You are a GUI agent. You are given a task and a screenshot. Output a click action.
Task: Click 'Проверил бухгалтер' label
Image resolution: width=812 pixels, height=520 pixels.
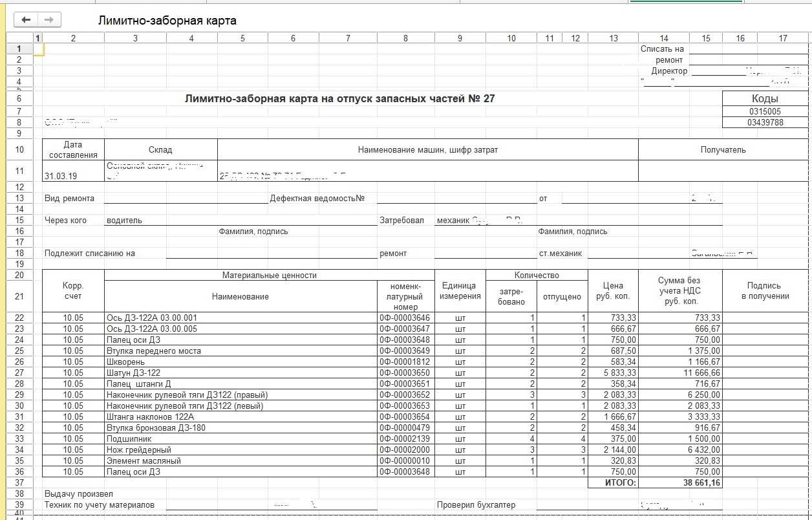[476, 504]
